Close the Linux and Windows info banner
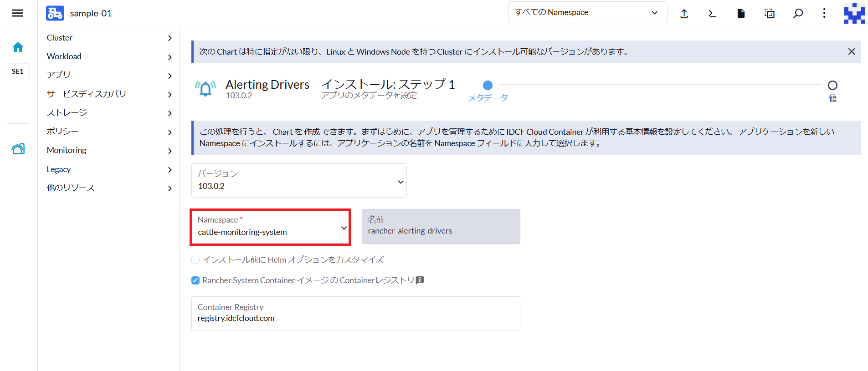The height and width of the screenshot is (371, 868). click(851, 51)
